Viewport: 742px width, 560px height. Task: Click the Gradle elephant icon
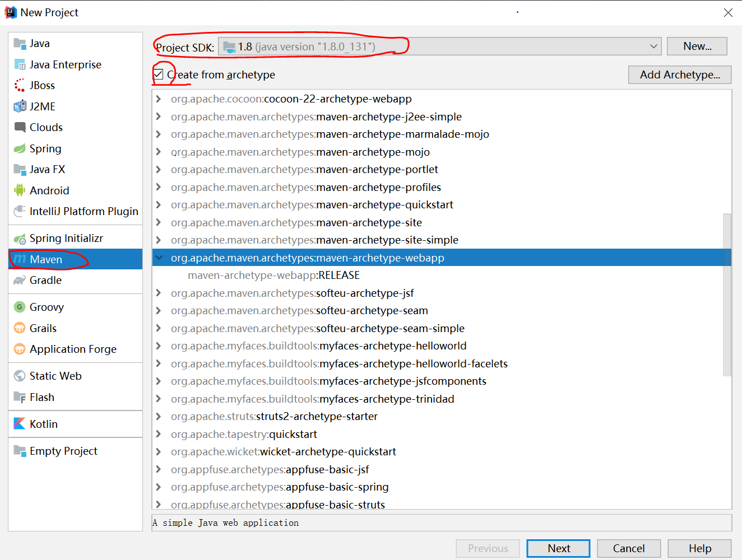[x=20, y=280]
